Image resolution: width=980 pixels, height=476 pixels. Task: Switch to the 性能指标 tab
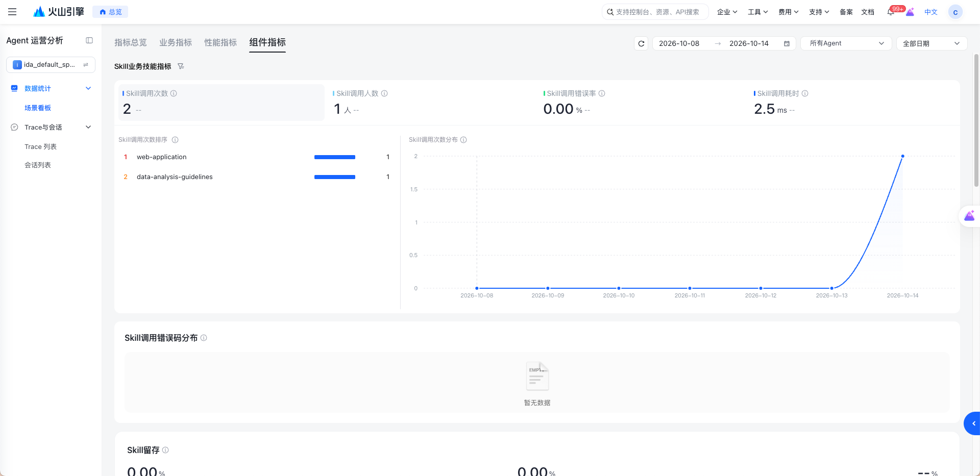coord(220,42)
